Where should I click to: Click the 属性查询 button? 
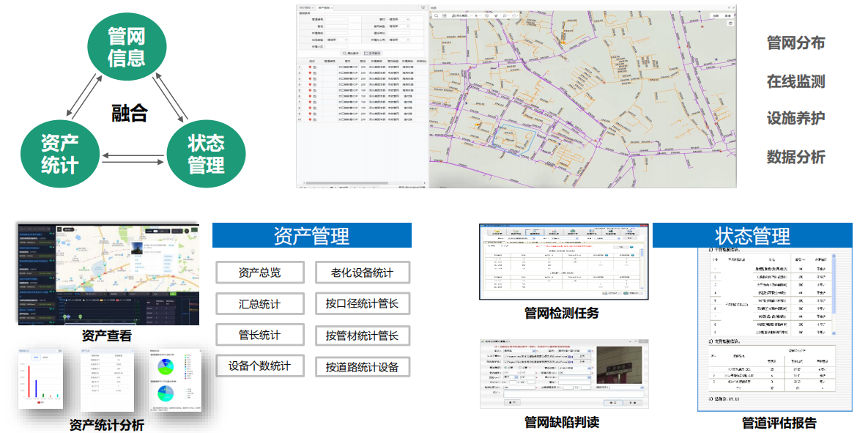coord(349,53)
